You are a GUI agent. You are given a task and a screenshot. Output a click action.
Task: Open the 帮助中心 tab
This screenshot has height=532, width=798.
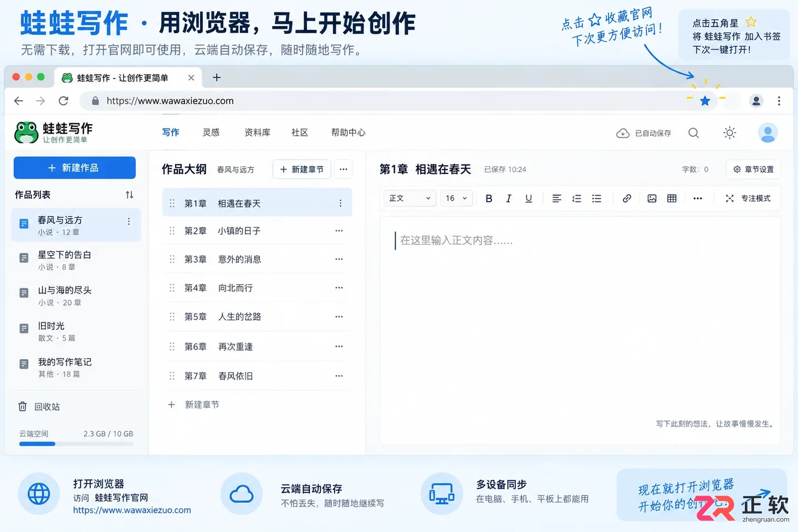pyautogui.click(x=348, y=132)
